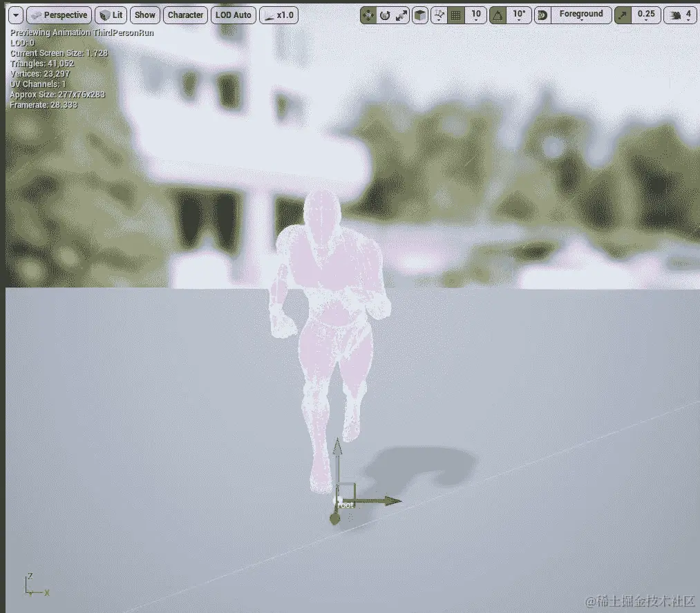700x613 pixels.
Task: Open the LOD Auto menu
Action: point(233,15)
